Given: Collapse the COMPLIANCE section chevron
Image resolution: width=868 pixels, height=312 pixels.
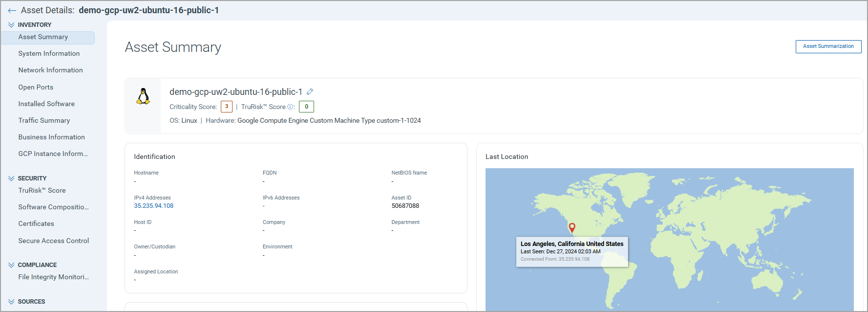Looking at the screenshot, I should click(x=11, y=265).
